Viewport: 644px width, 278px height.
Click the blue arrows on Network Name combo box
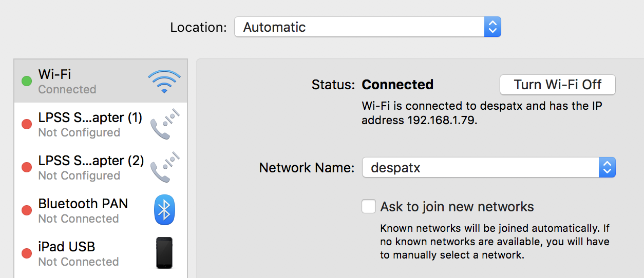coord(607,167)
